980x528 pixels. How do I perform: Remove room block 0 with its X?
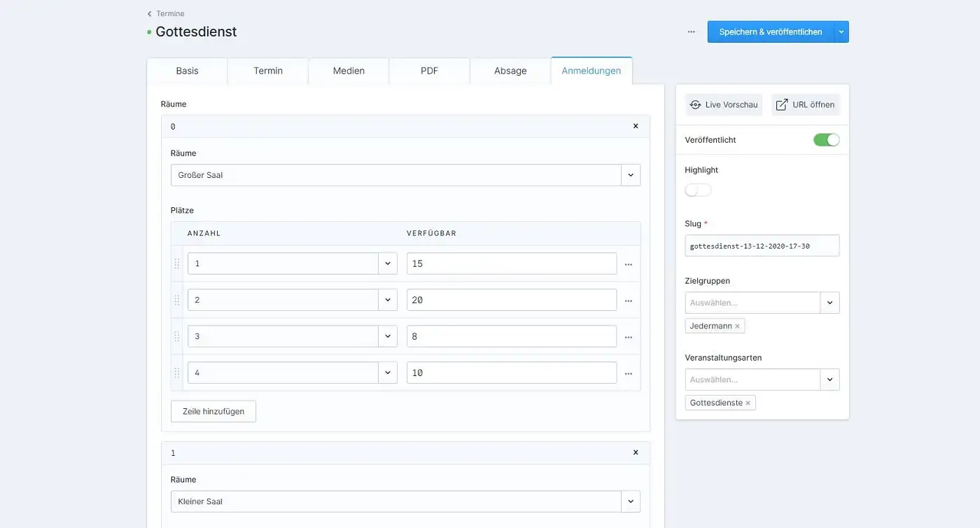pos(636,126)
